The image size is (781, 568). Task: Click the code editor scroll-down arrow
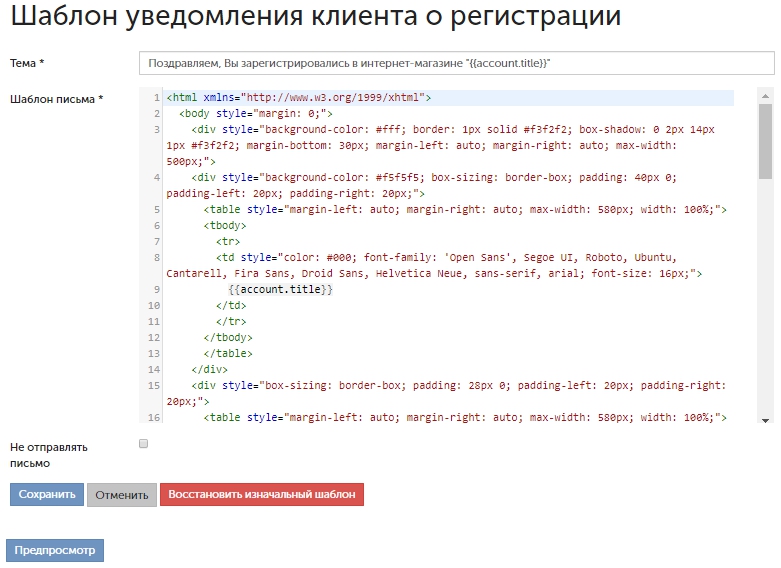point(765,421)
